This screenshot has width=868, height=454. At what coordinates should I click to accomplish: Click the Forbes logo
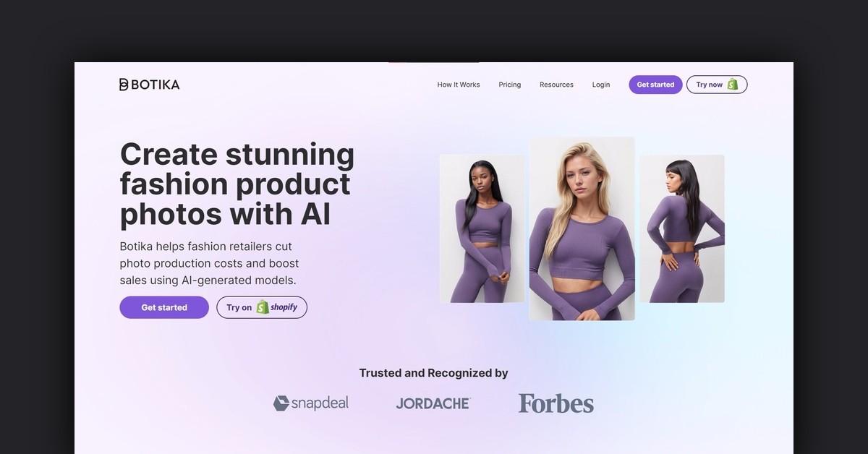(556, 403)
